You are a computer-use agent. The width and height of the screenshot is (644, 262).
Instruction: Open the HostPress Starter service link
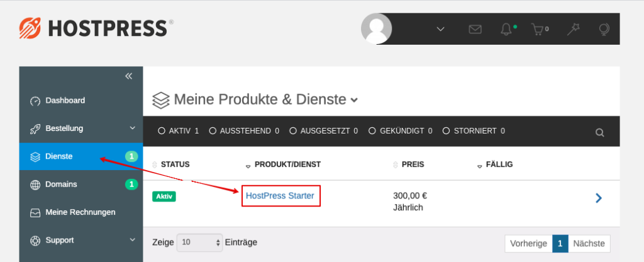(x=280, y=196)
